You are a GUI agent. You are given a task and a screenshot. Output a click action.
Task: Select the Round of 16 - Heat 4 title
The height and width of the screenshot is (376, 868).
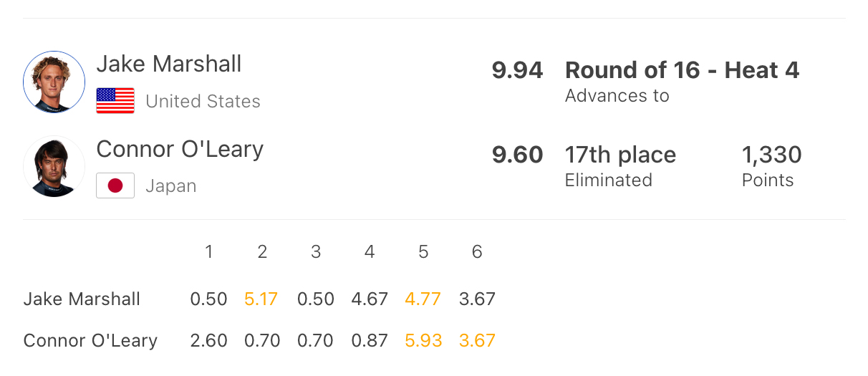click(x=682, y=70)
